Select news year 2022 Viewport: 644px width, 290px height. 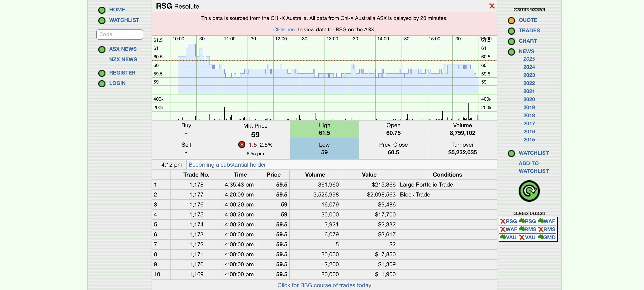[x=529, y=83]
